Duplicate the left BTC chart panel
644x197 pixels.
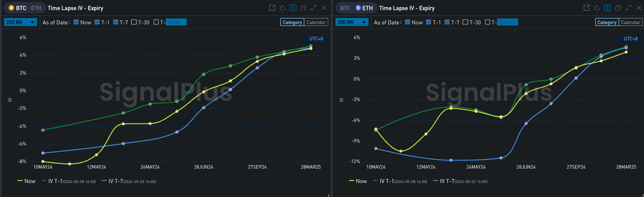303,8
